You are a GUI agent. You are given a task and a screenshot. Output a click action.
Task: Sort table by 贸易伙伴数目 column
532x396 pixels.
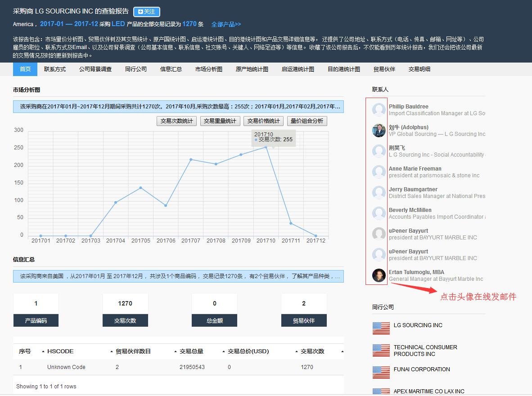click(x=133, y=351)
